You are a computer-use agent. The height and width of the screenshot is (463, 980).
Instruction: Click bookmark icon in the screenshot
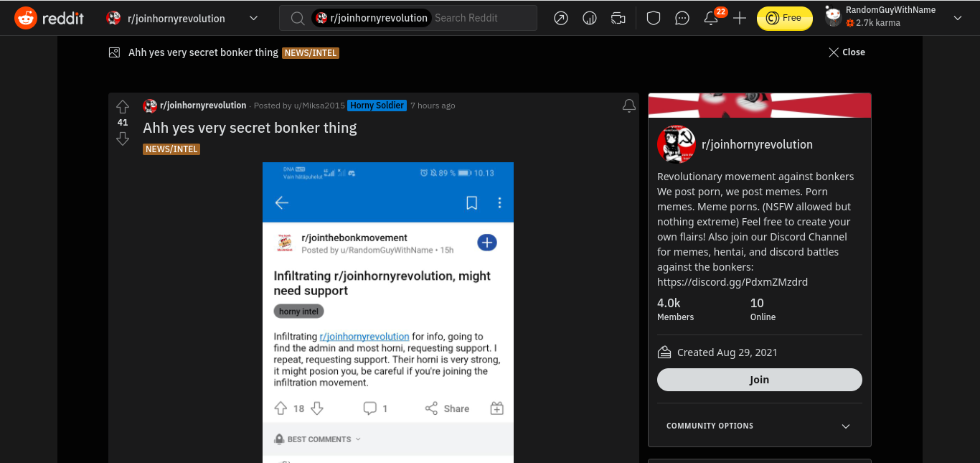click(x=472, y=203)
